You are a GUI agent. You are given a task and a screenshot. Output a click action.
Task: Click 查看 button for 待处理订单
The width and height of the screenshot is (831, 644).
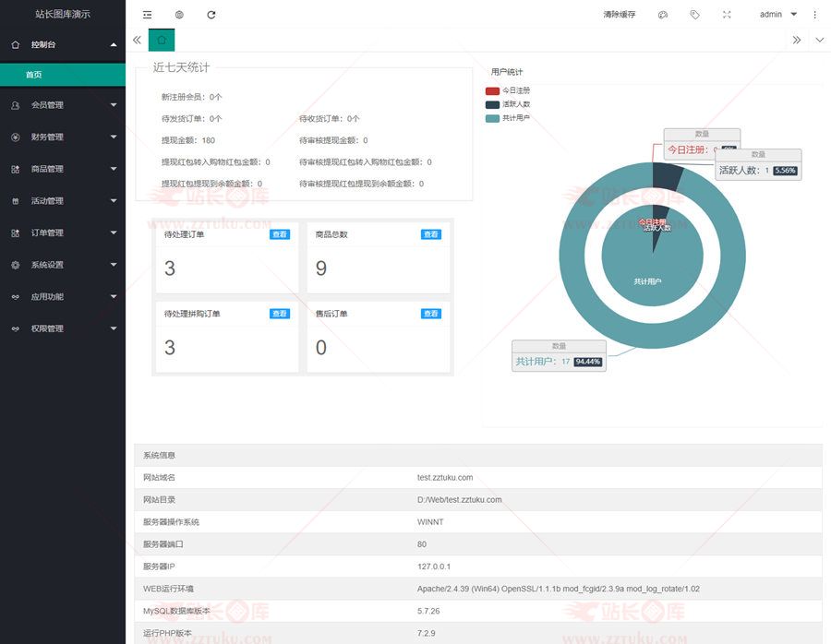click(280, 234)
